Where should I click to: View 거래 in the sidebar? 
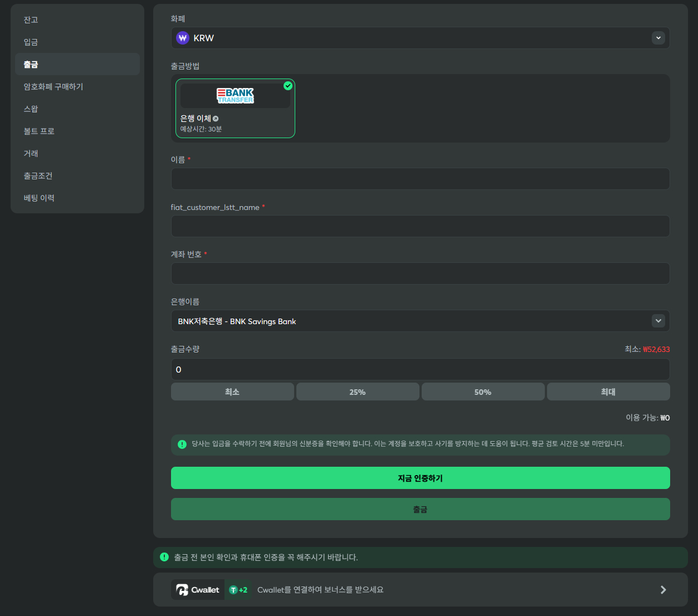[77, 153]
